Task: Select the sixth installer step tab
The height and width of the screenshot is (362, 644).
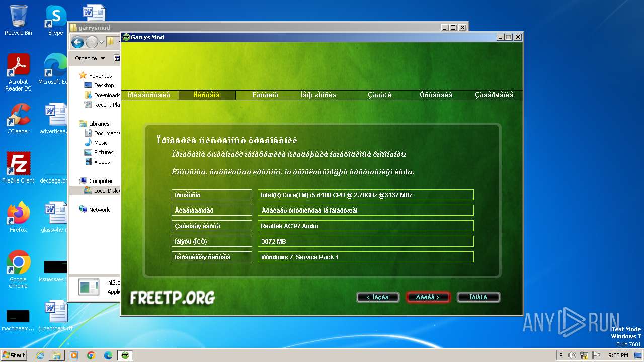Action: pyautogui.click(x=436, y=95)
